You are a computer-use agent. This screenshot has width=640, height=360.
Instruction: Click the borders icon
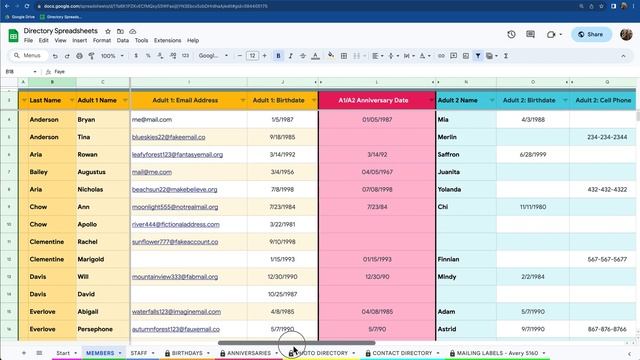[x=344, y=56]
